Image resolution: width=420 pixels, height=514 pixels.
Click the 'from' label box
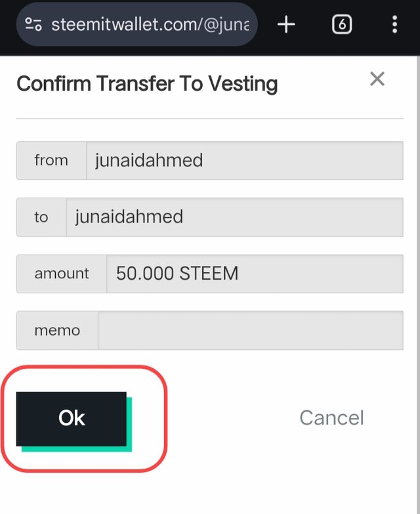coord(51,161)
